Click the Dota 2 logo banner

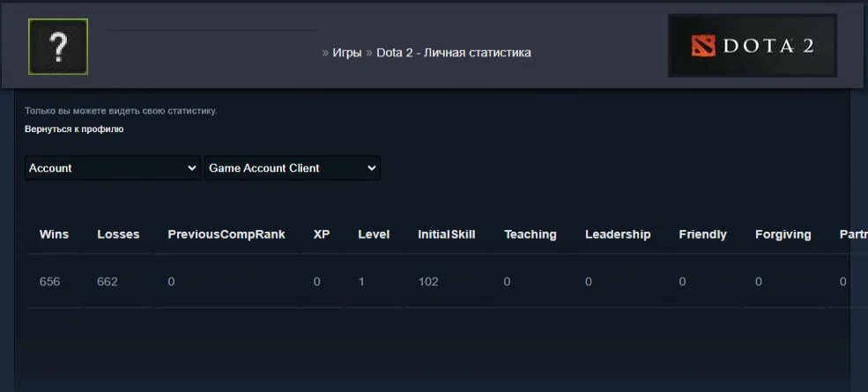click(x=752, y=46)
